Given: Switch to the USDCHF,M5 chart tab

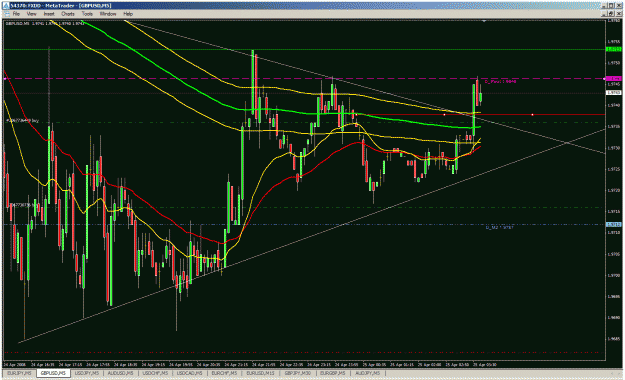Looking at the screenshot, I should click(155, 373).
